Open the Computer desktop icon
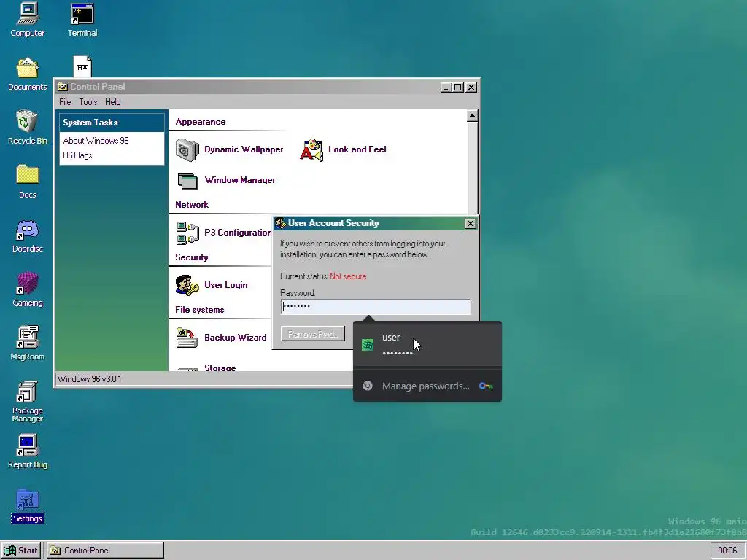Viewport: 747px width, 560px height. coord(27,20)
